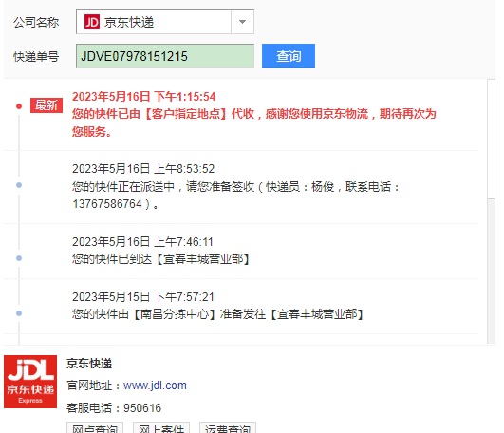
Task: Click the 南昌分拣中心 dispatch message text
Action: tap(218, 314)
